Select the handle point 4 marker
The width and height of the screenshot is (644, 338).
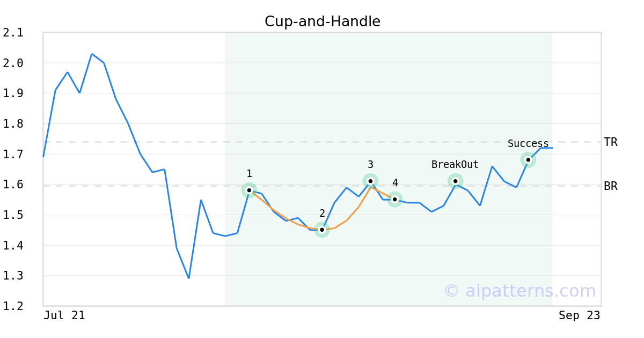click(x=395, y=199)
